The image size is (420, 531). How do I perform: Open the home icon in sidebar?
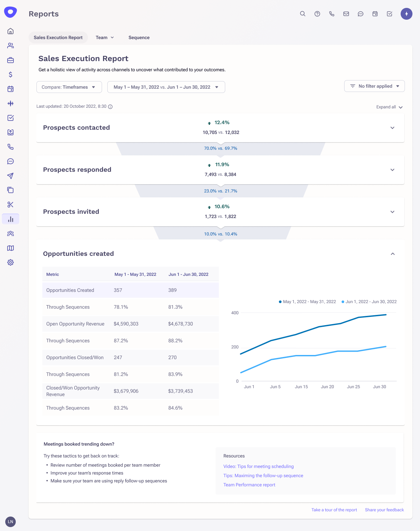point(10,31)
